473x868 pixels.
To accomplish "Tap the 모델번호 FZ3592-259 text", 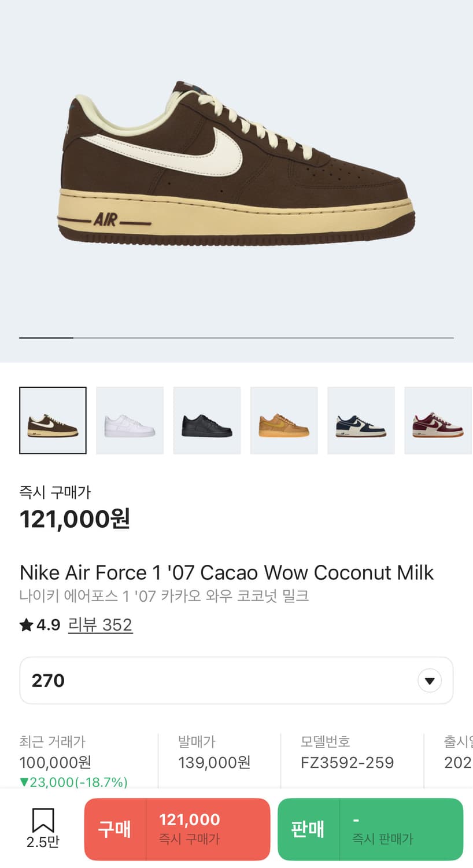I will pyautogui.click(x=347, y=762).
